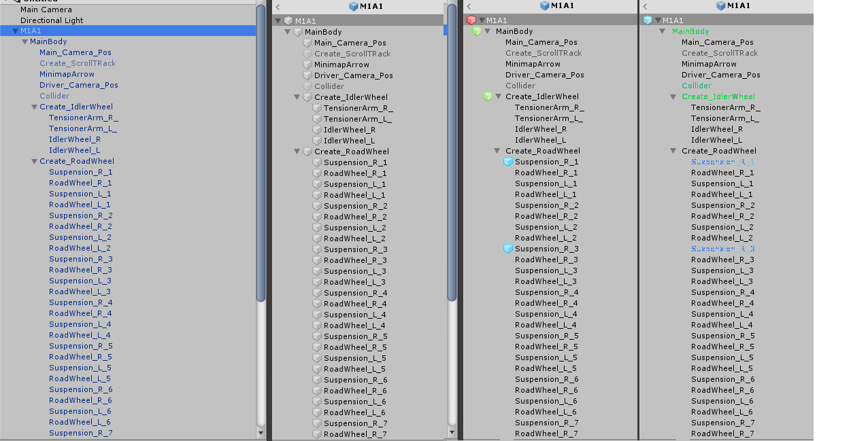The width and height of the screenshot is (868, 441).
Task: Click the M1A1 cube icon in the header
Action: click(352, 6)
